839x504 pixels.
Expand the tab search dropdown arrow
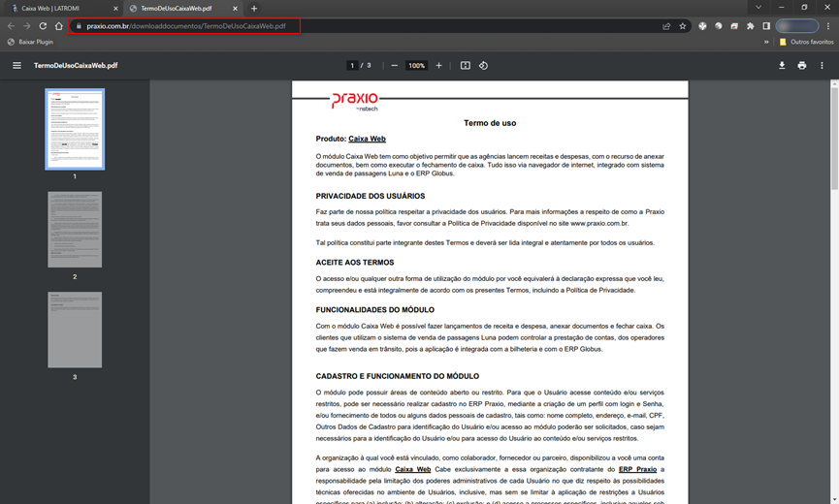[758, 8]
